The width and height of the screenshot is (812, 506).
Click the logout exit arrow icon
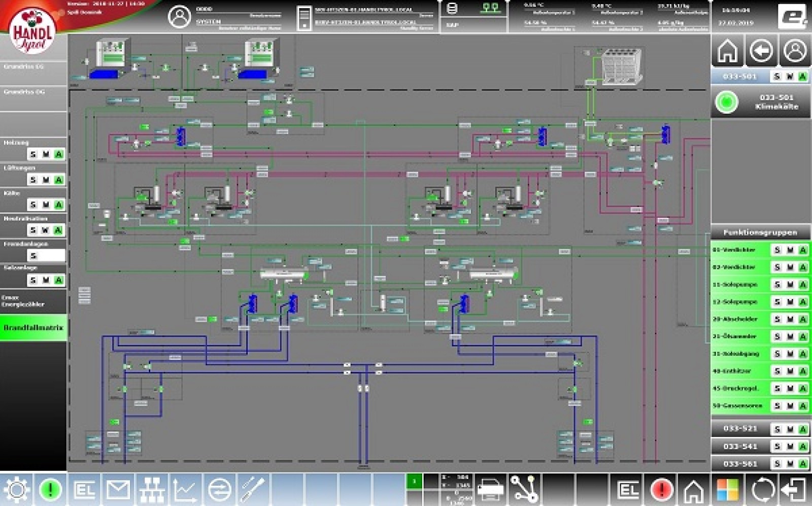pos(795,490)
